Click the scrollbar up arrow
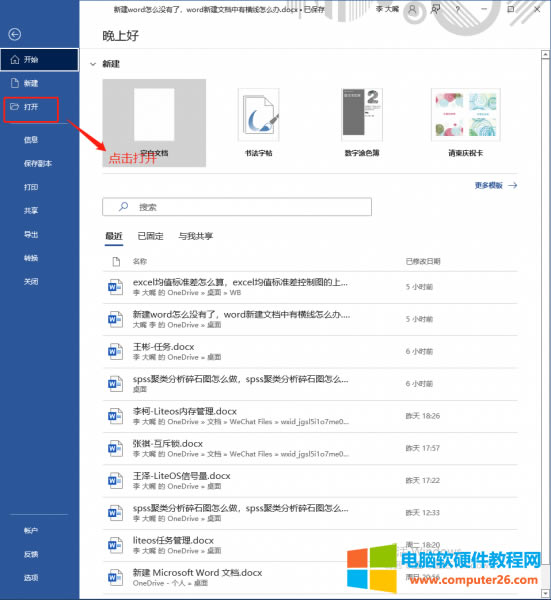 coord(546,55)
